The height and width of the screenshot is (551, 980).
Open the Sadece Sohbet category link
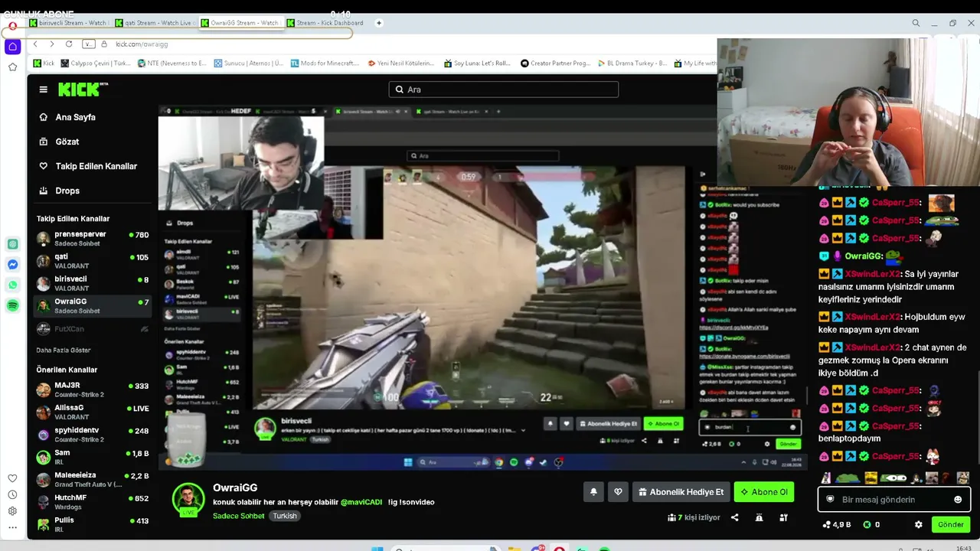[x=239, y=516]
